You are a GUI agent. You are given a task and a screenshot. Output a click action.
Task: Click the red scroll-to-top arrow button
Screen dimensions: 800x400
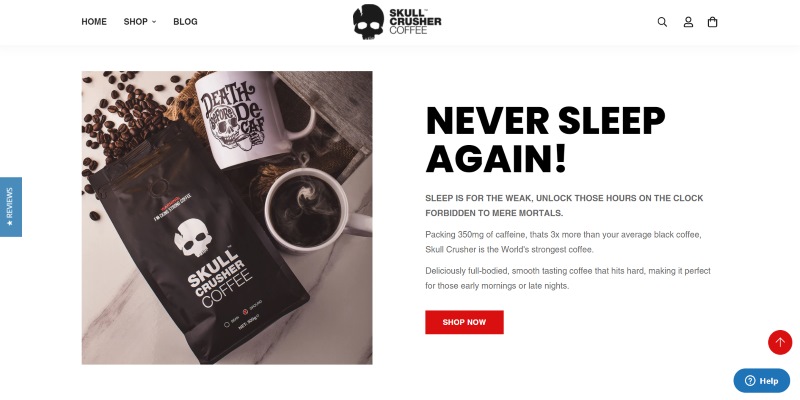click(780, 342)
